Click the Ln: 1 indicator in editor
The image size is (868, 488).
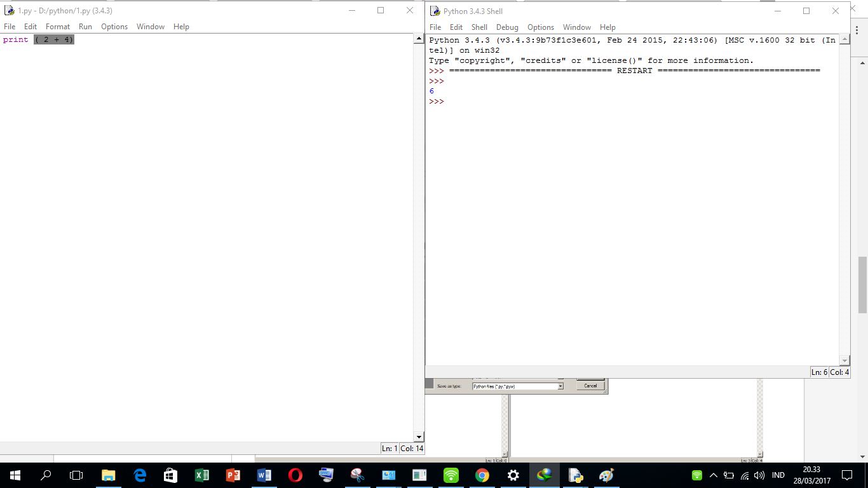pos(390,448)
